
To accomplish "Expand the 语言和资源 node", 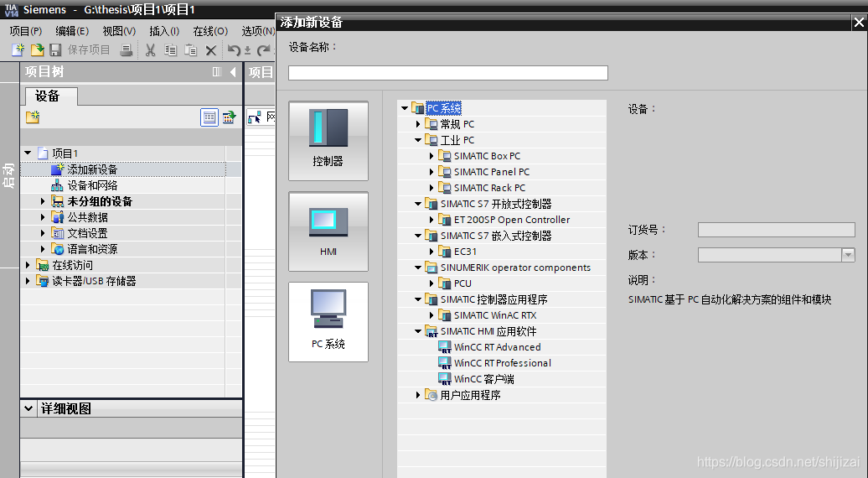I will click(43, 249).
